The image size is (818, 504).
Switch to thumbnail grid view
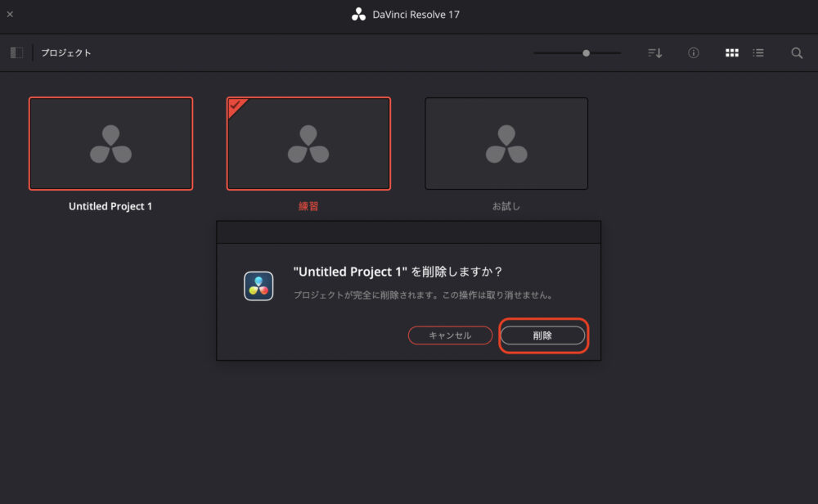coord(732,53)
